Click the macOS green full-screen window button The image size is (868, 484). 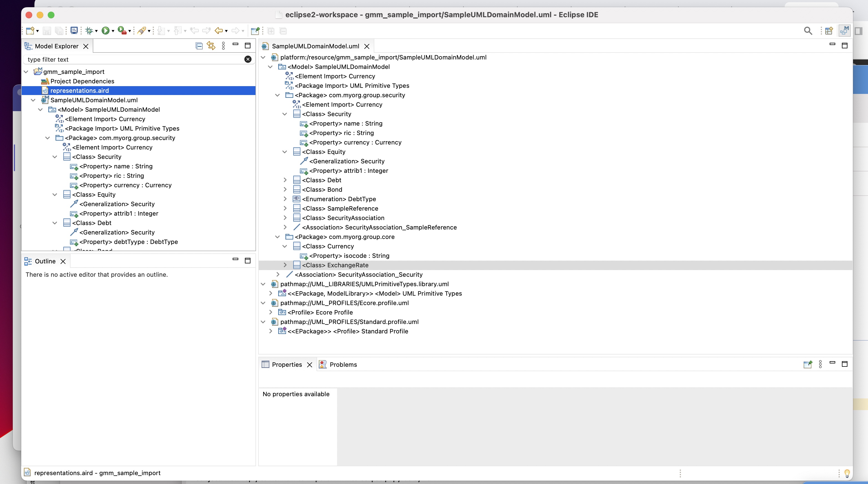(51, 15)
